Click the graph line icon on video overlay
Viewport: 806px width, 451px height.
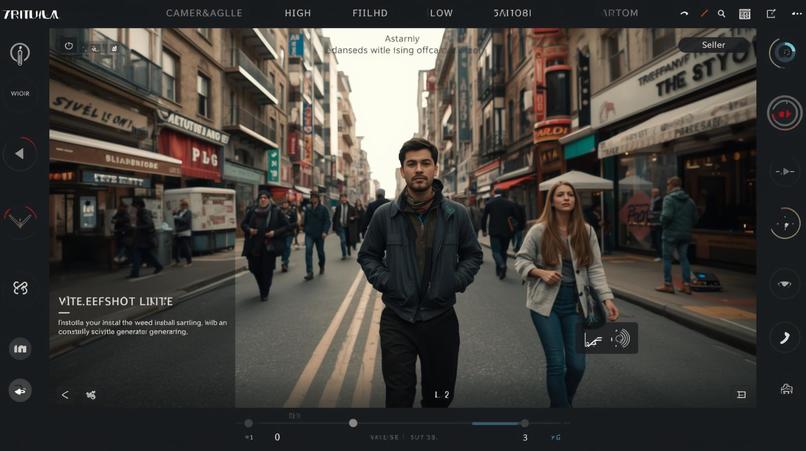point(593,339)
